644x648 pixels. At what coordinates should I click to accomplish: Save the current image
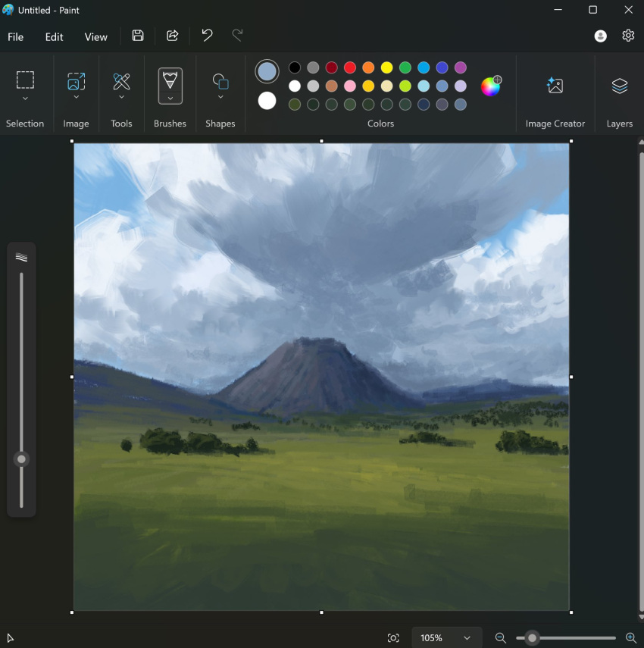(138, 36)
